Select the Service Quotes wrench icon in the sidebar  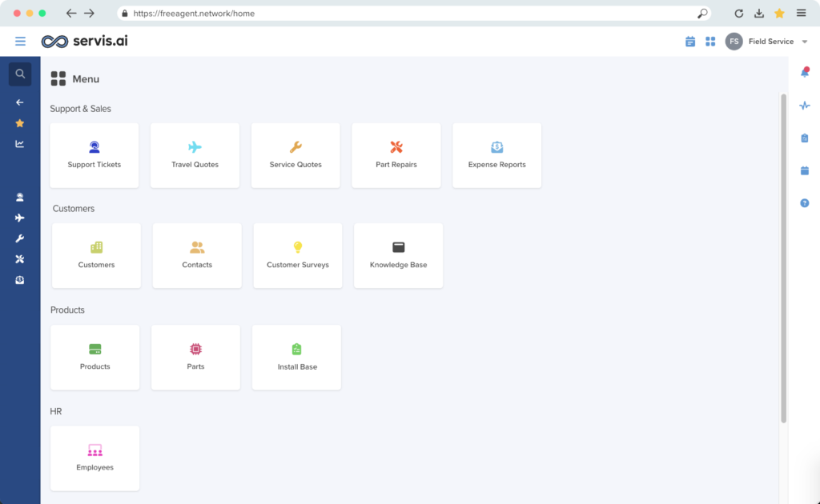(x=20, y=238)
